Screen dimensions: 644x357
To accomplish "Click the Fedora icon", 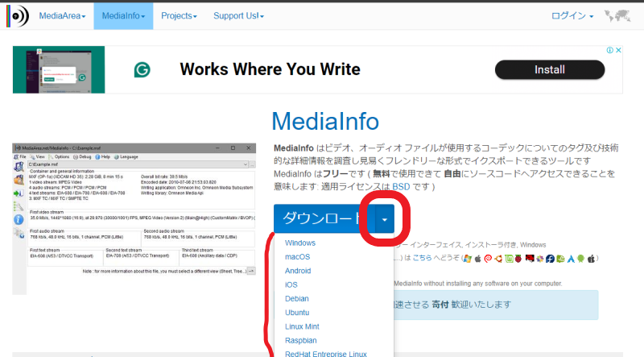I will 550,259.
